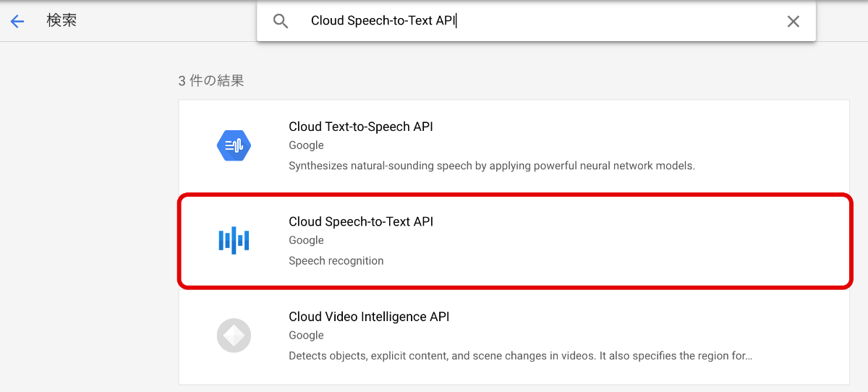Open the Cloud Video Intelligence API title
This screenshot has width=868, height=392.
coord(369,317)
